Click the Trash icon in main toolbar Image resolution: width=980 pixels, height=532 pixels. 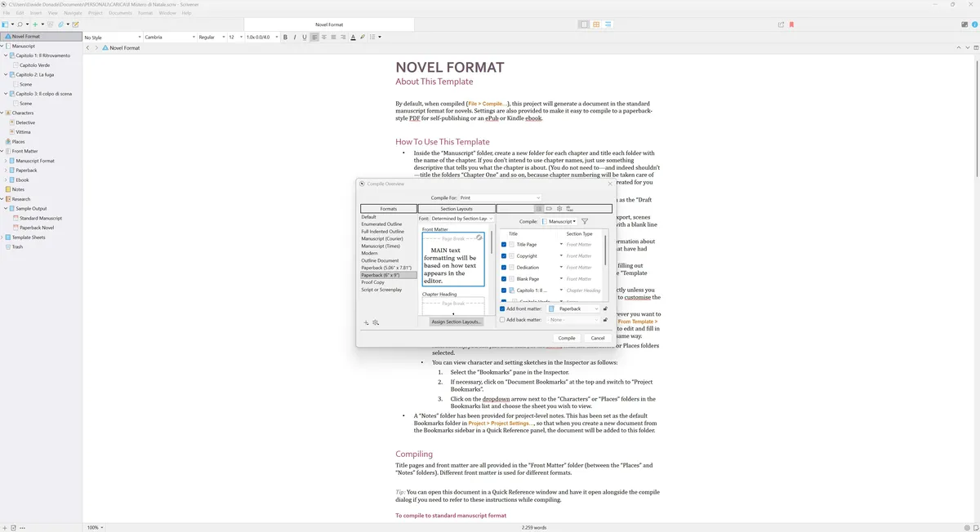[51, 24]
